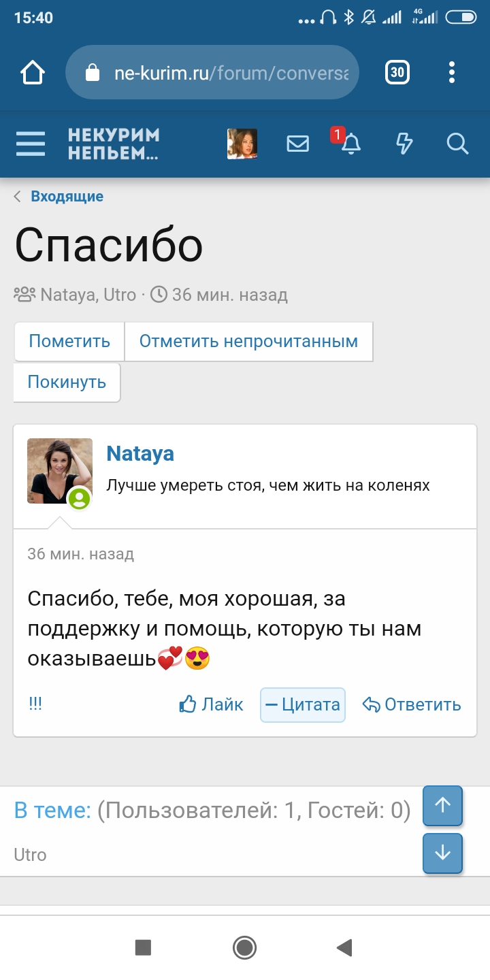
Task: Open the browser home page
Action: pyautogui.click(x=33, y=73)
